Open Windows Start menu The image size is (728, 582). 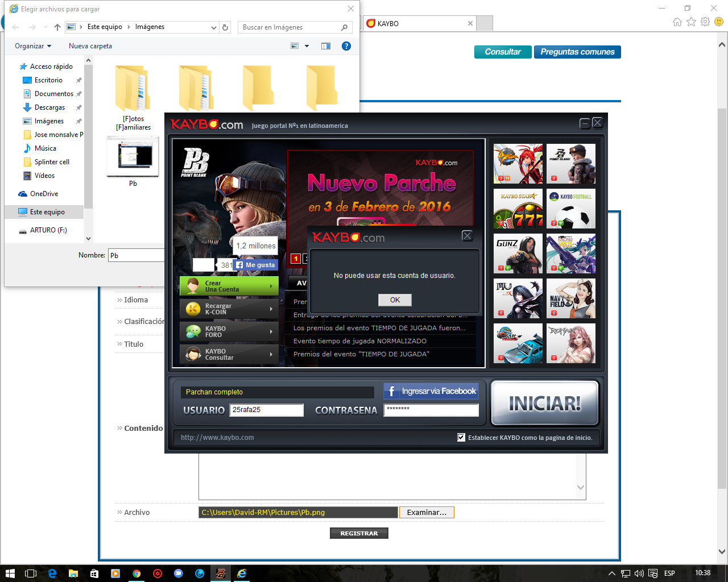pos(10,573)
